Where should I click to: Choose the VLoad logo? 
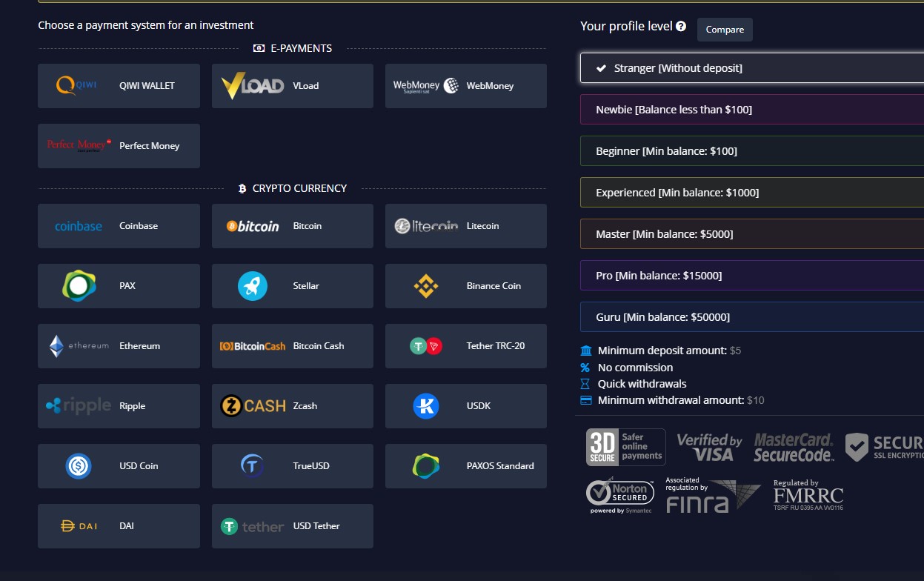click(253, 86)
